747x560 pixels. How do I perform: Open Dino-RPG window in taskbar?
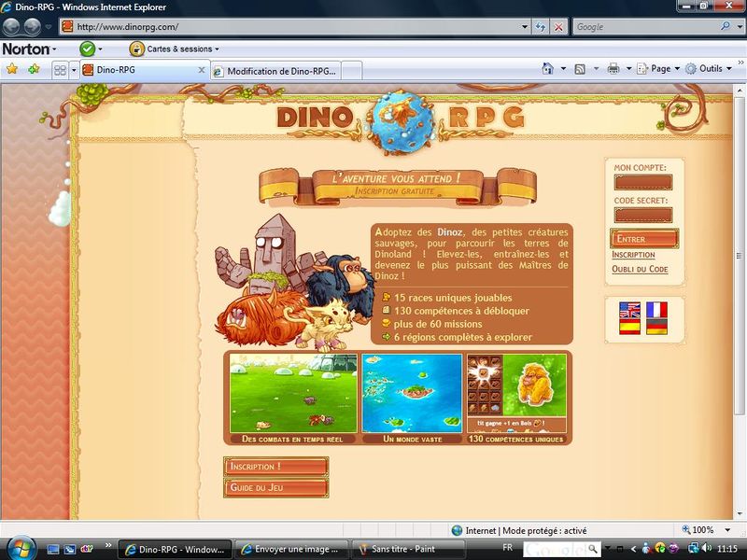175,550
